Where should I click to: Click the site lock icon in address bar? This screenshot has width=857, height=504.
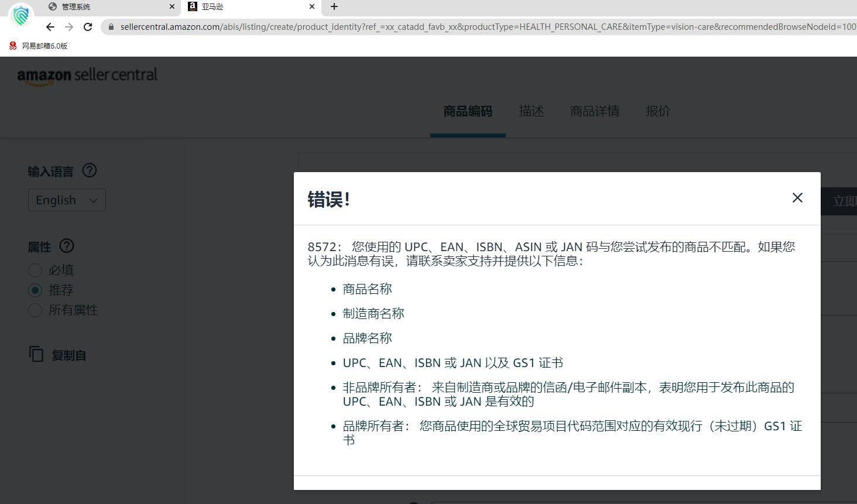tap(111, 27)
